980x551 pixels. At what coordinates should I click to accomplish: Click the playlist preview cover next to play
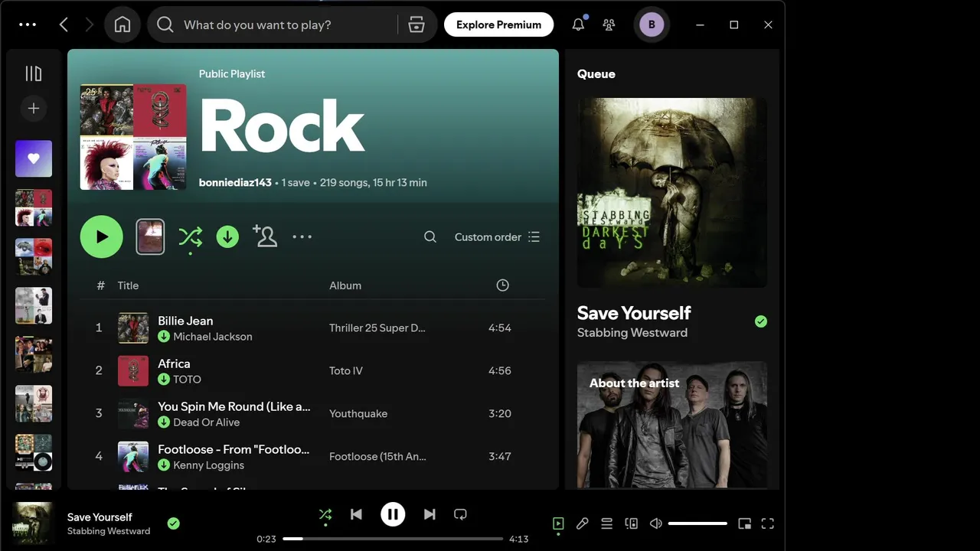(150, 236)
